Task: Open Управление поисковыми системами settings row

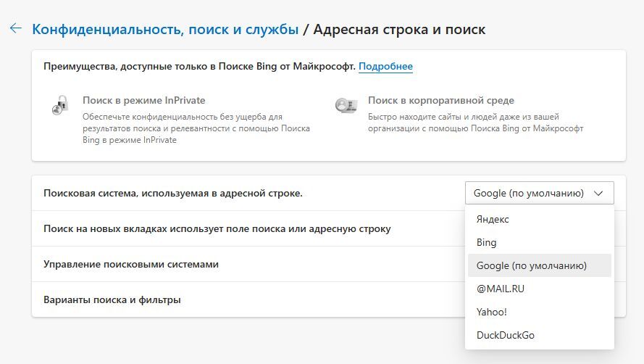Action: [131, 265]
